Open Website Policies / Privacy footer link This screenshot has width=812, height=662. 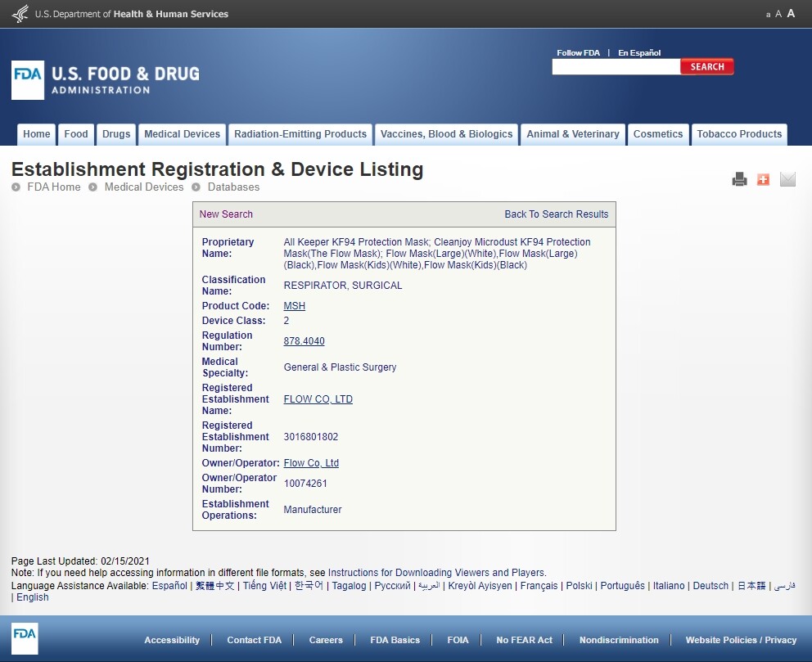741,640
